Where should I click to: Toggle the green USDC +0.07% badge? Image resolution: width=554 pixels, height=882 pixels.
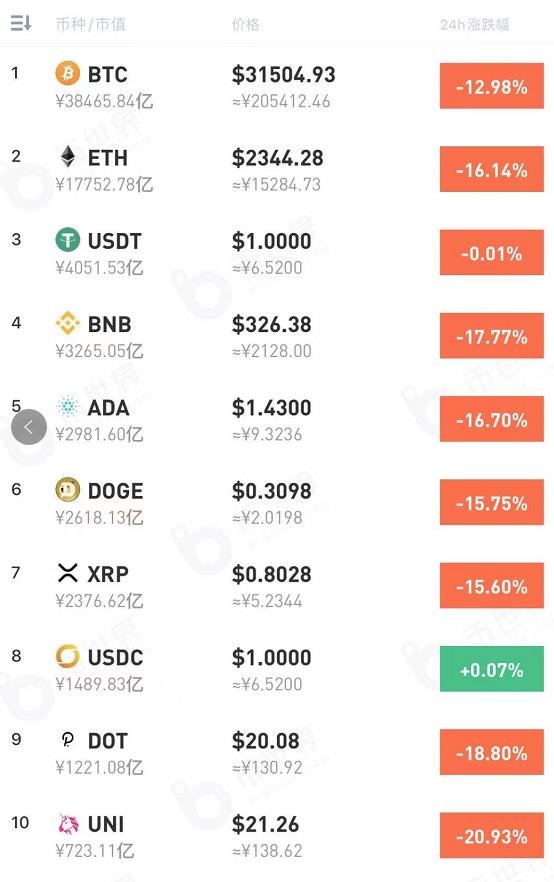pos(492,669)
